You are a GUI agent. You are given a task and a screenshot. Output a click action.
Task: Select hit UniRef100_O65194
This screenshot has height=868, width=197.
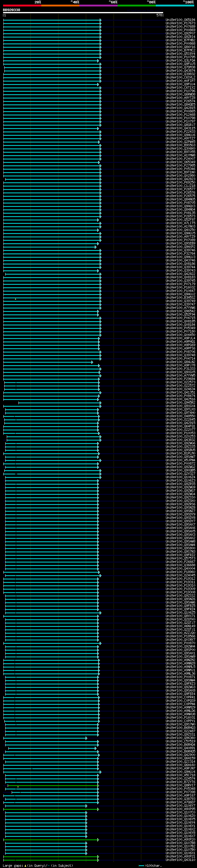(x=180, y=20)
